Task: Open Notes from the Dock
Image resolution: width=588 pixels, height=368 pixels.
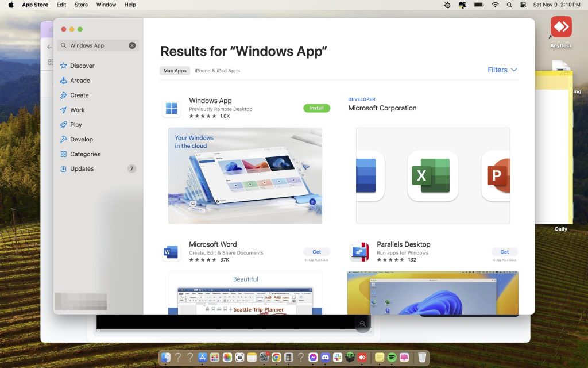Action: [252, 357]
